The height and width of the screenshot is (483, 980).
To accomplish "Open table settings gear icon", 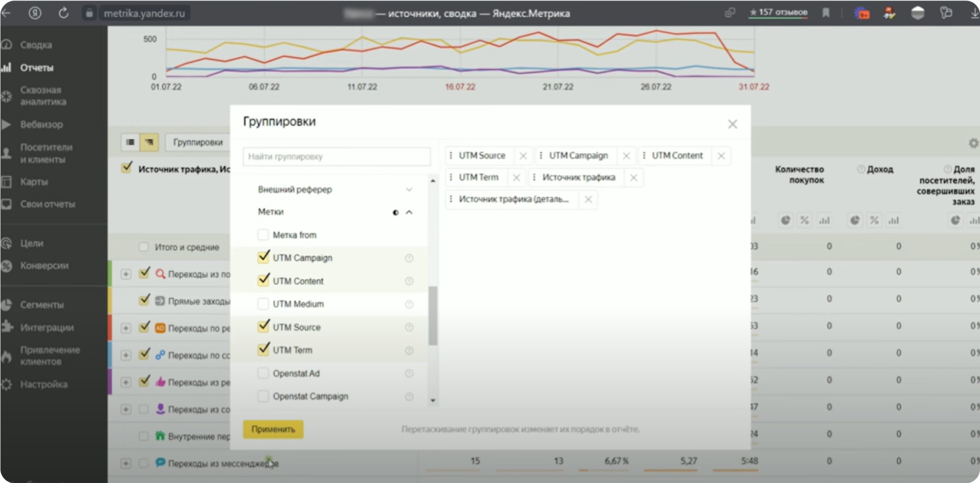I will coord(973,143).
